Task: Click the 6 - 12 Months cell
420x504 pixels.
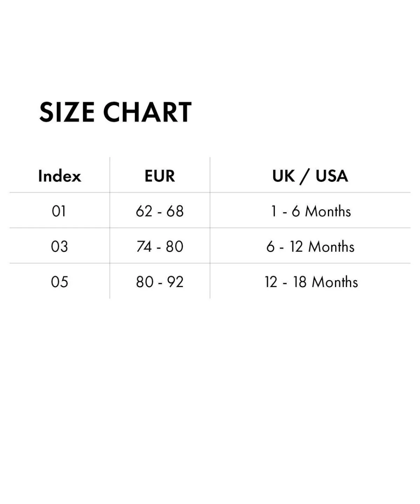Action: click(x=310, y=246)
